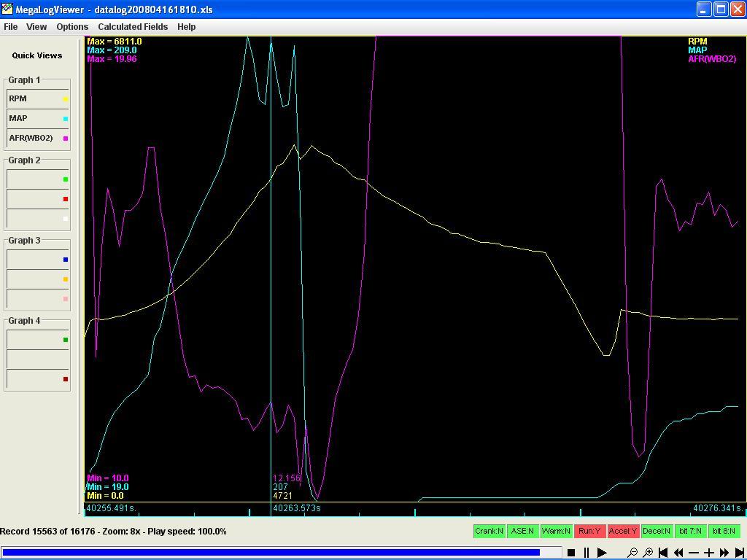The height and width of the screenshot is (560, 747).
Task: Open the RPM field selector in Graph 1
Action: tap(37, 98)
